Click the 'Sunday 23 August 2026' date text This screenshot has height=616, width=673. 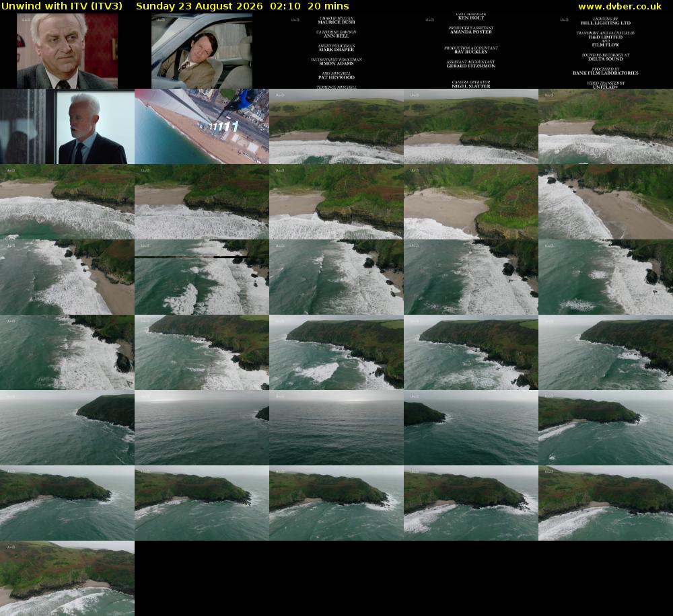tap(199, 6)
